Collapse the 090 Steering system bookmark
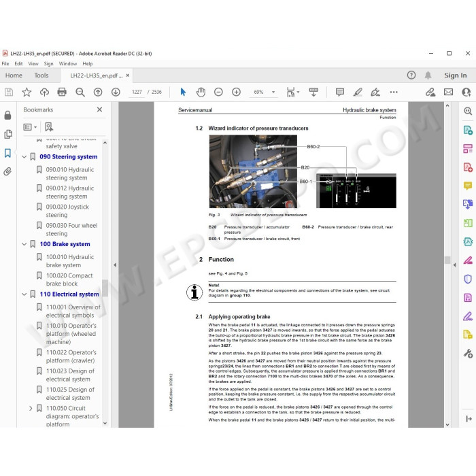 pos(24,157)
